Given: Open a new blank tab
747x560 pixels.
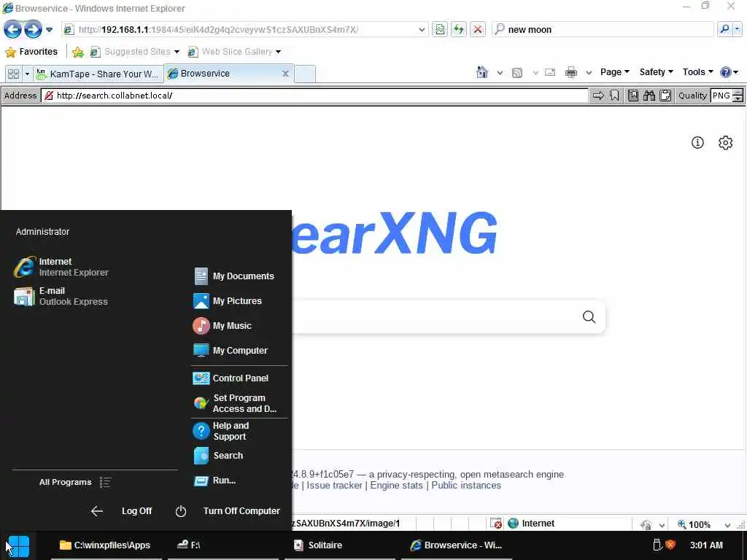Looking at the screenshot, I should click(305, 74).
